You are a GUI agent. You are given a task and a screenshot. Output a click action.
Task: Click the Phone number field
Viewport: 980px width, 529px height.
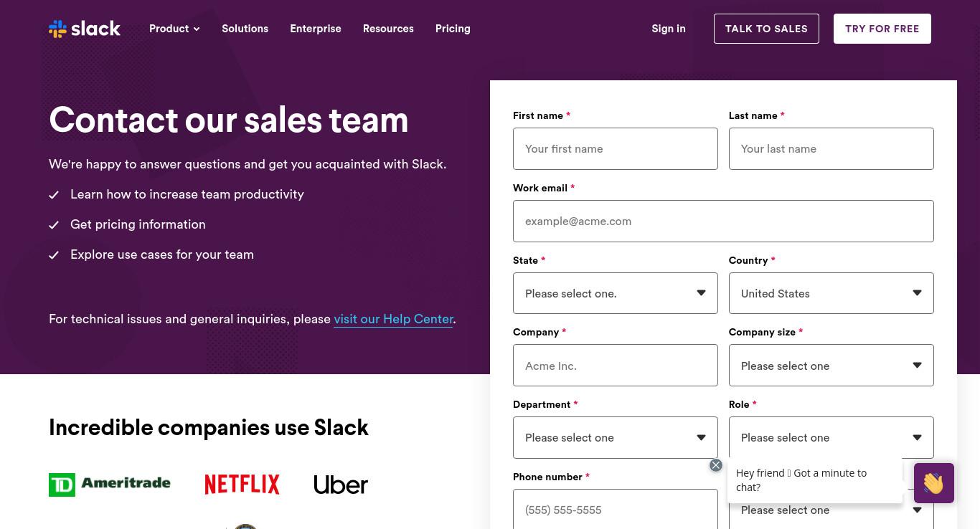(x=616, y=509)
